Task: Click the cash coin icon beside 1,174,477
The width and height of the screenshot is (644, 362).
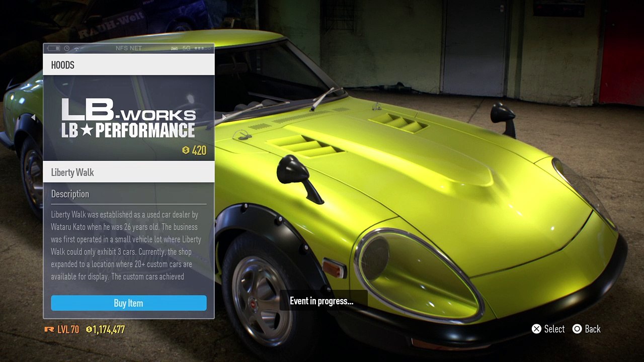Action: (x=89, y=330)
